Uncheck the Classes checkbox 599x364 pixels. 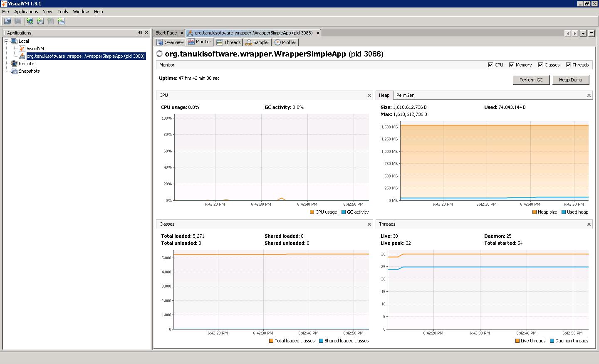(x=540, y=65)
